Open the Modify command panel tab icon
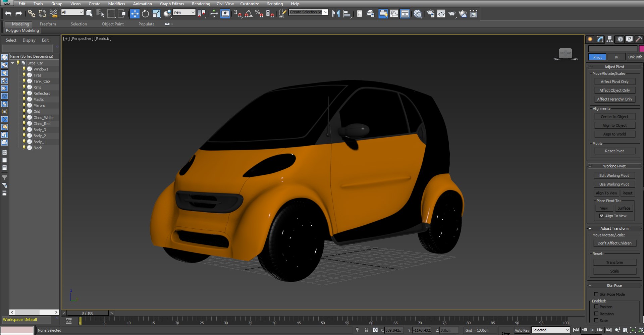The image size is (644, 335). (600, 39)
